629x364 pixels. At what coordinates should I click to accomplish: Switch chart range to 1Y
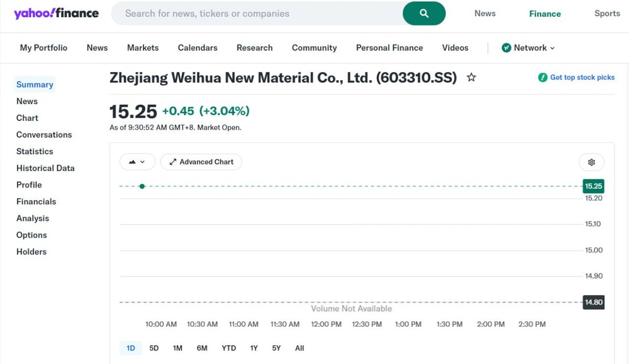tap(254, 348)
